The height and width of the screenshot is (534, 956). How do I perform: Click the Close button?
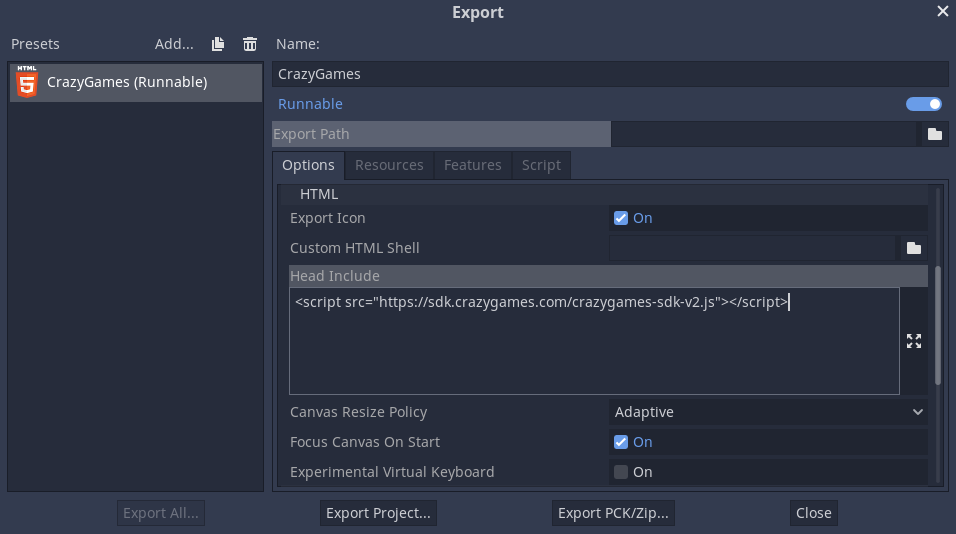click(x=813, y=513)
